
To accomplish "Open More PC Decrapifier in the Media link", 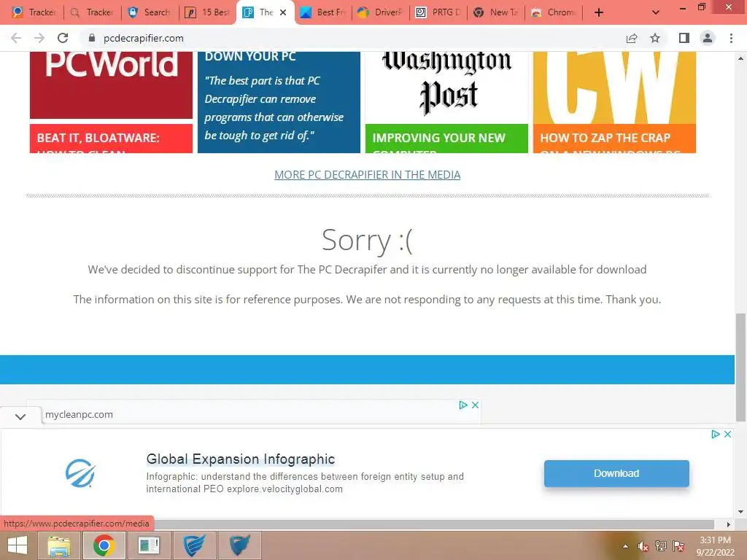I will (x=368, y=175).
